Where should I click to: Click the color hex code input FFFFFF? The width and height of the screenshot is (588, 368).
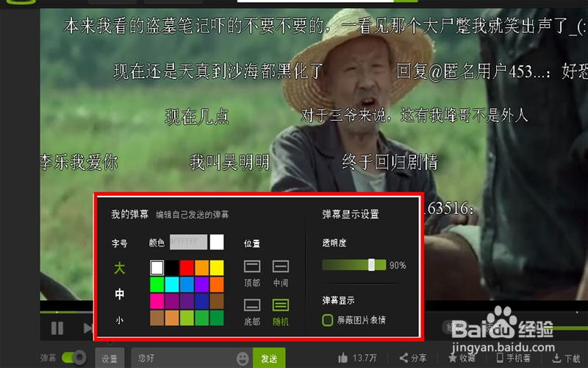(188, 242)
